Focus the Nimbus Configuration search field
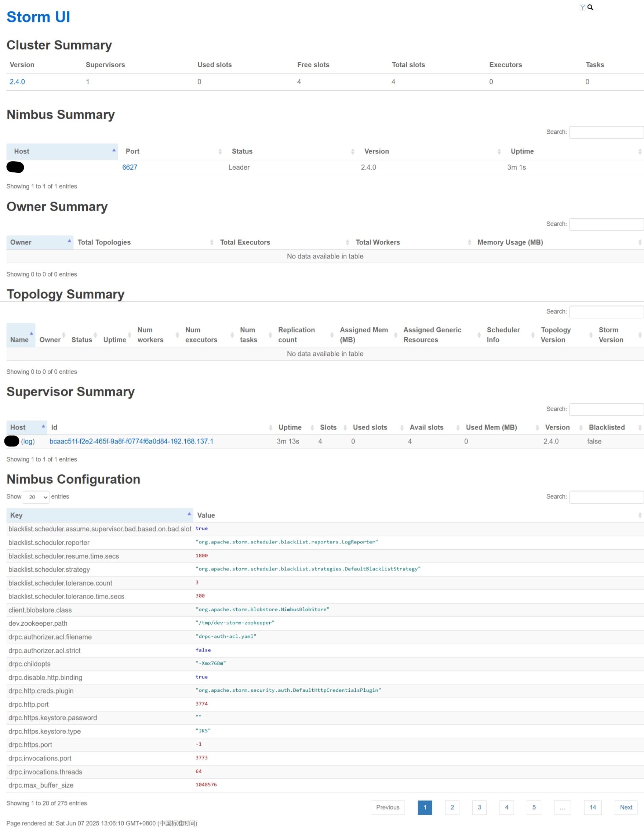 tap(606, 497)
